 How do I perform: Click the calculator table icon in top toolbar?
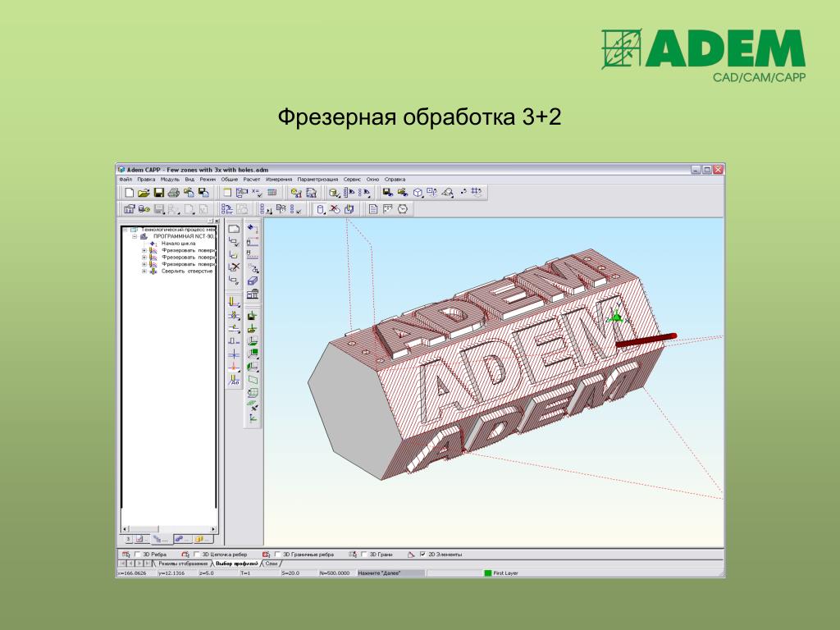pos(272,192)
